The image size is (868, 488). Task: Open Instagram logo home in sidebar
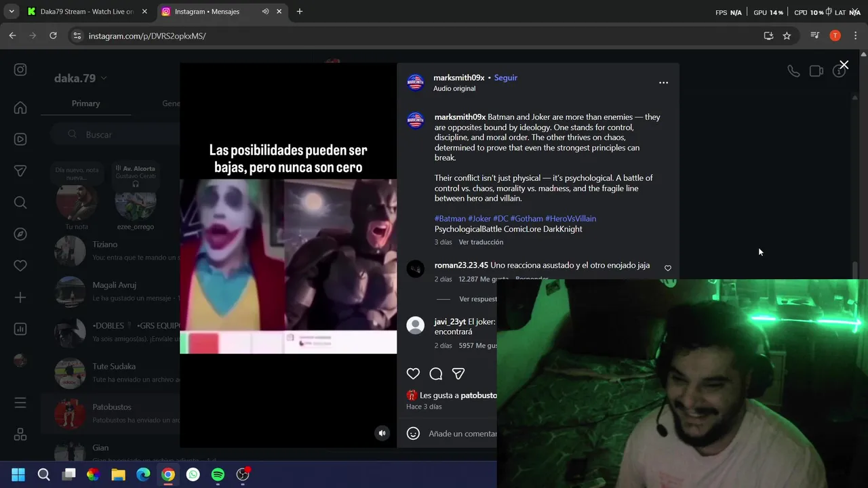tap(20, 70)
